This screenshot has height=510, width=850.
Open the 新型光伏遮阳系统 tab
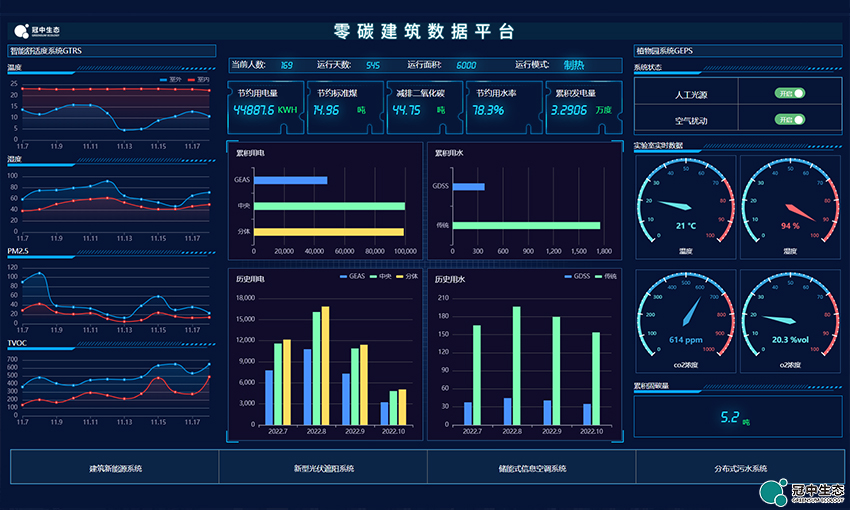[323, 468]
